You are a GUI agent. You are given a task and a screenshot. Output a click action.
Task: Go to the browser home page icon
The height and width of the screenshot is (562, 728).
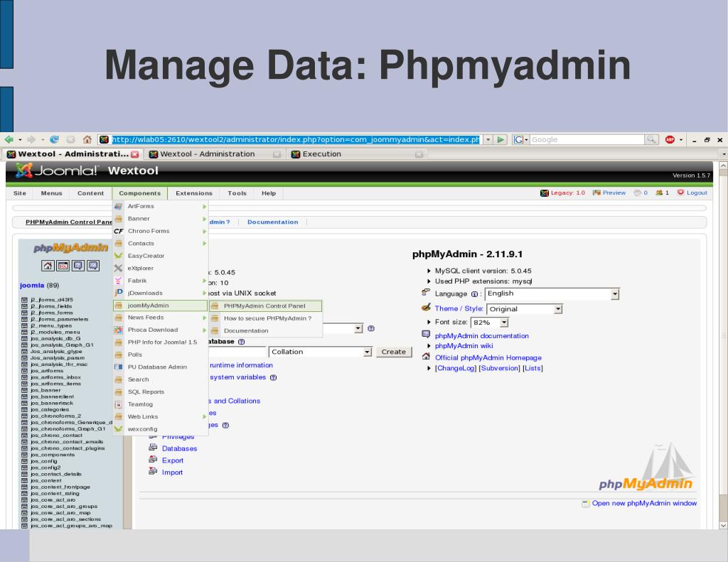[87, 139]
